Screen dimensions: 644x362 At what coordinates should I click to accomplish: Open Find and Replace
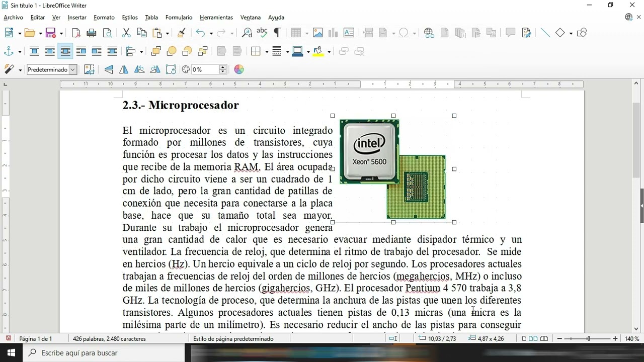tap(247, 33)
